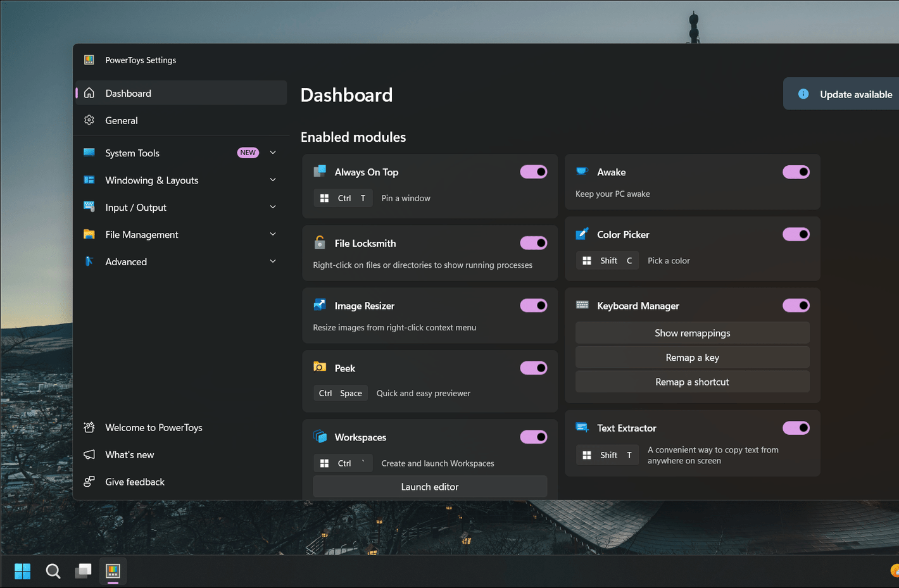Click the Awake mug icon
Image resolution: width=899 pixels, height=588 pixels.
(x=582, y=172)
